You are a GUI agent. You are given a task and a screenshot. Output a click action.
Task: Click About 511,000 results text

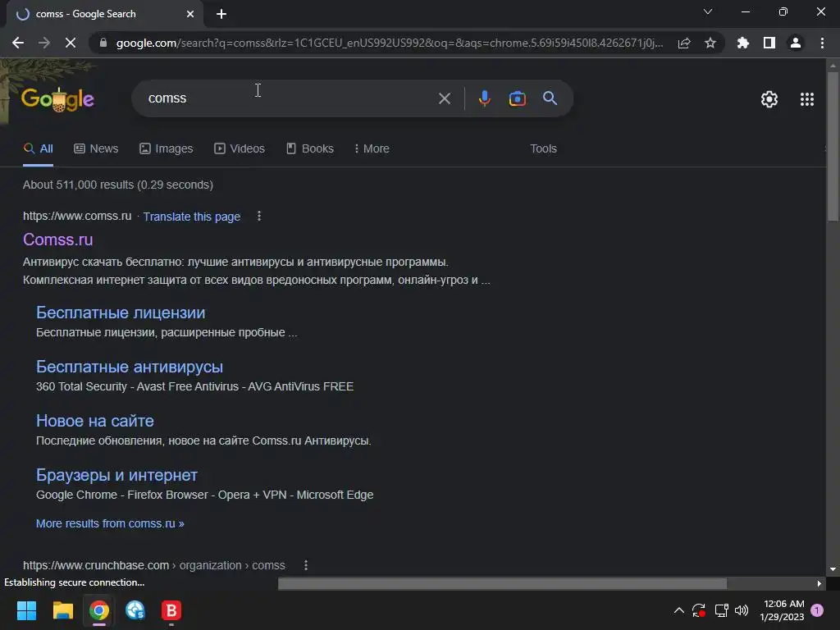click(x=118, y=185)
